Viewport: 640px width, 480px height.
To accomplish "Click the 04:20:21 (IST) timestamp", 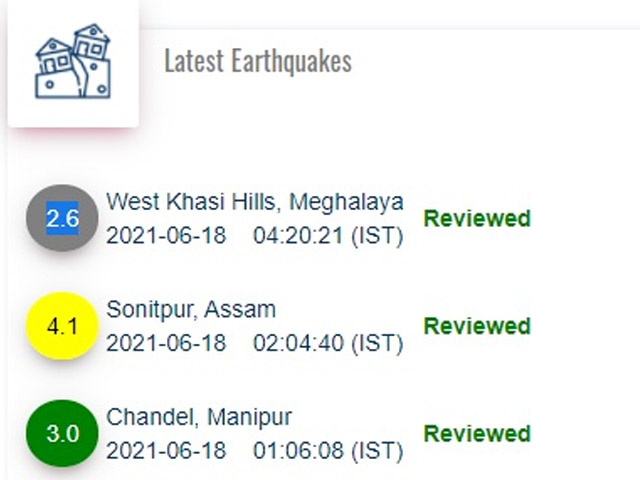I will pos(328,236).
